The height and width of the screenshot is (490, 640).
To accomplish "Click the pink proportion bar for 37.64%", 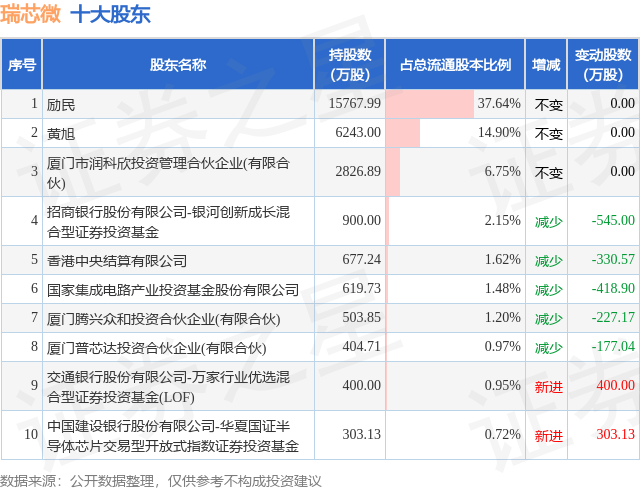I will click(430, 104).
